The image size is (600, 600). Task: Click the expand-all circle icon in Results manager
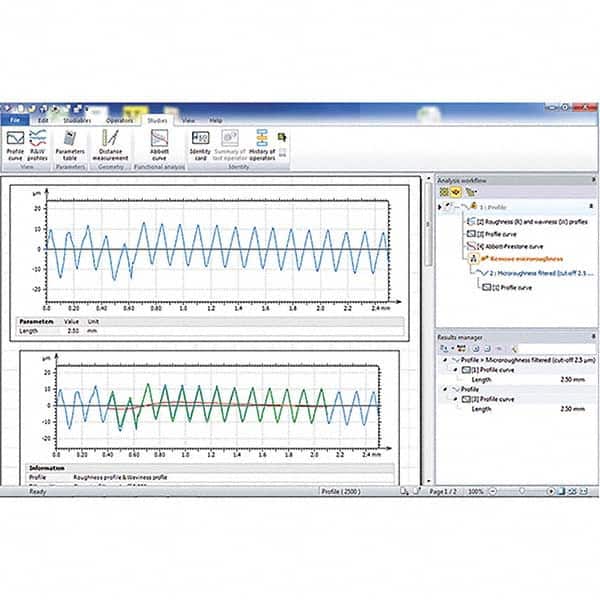pyautogui.click(x=476, y=349)
